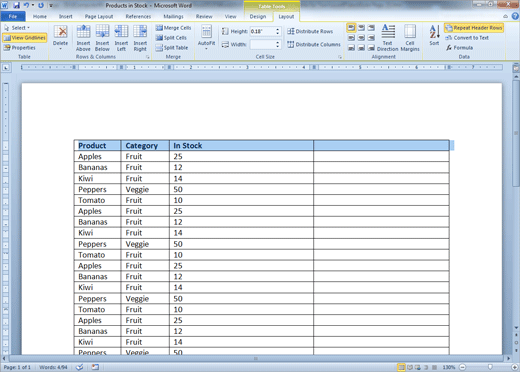Select Align Top Right alignment icon
Viewport: 520px width, 372px height.
click(x=371, y=28)
